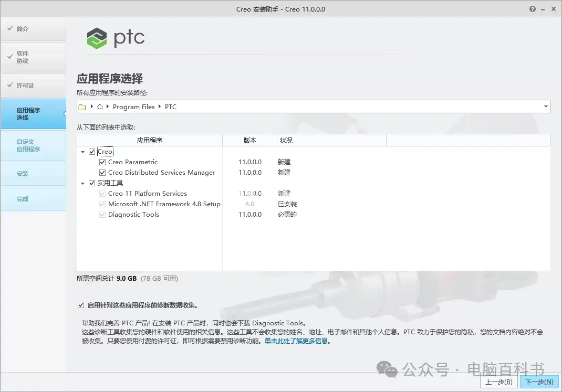Image resolution: width=562 pixels, height=392 pixels.
Task: Select Microsoft .NET Framework 4.8 Setup label
Action: pyautogui.click(x=164, y=204)
